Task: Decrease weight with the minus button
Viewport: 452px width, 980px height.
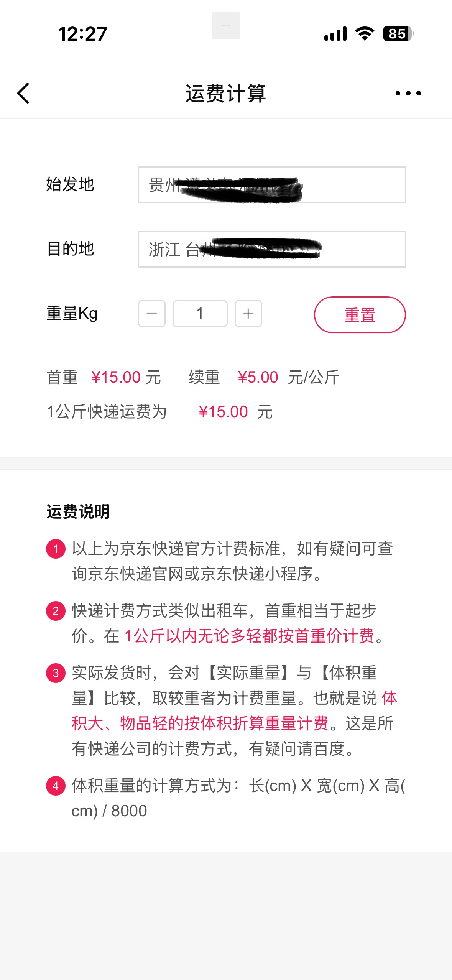Action: point(152,314)
